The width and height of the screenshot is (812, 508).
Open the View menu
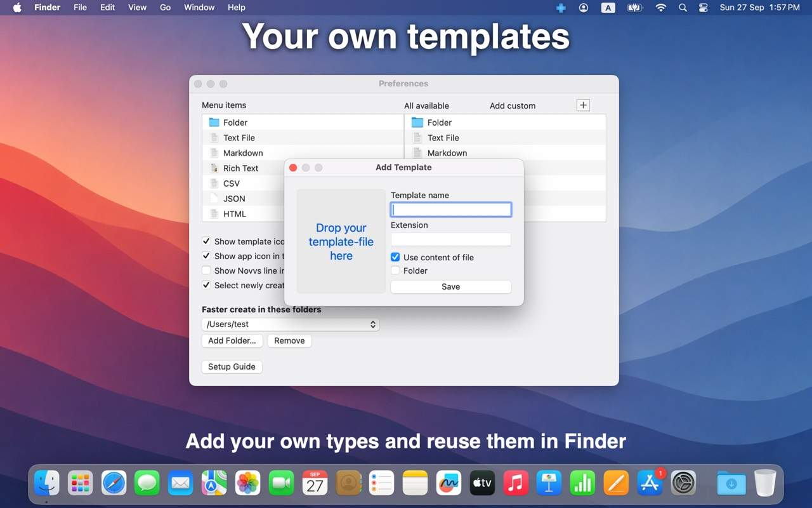[x=137, y=8]
